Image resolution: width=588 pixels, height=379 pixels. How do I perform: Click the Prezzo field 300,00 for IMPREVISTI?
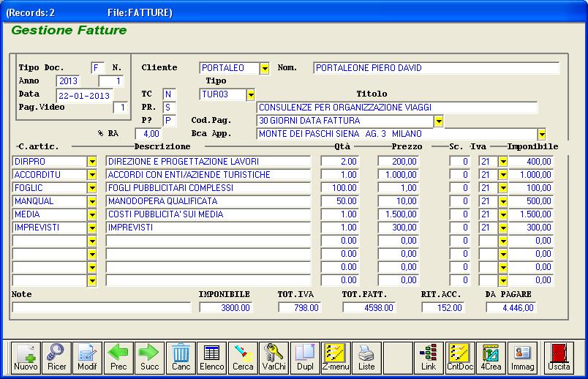(399, 227)
